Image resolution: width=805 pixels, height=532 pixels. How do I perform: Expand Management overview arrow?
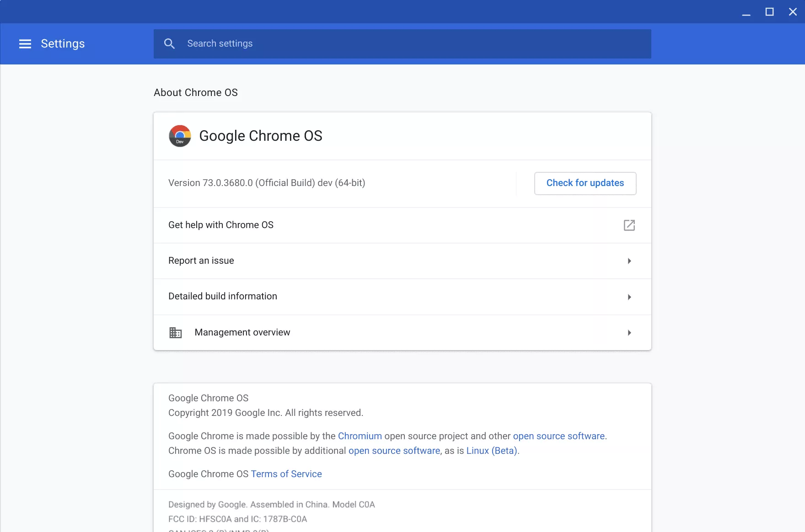629,333
